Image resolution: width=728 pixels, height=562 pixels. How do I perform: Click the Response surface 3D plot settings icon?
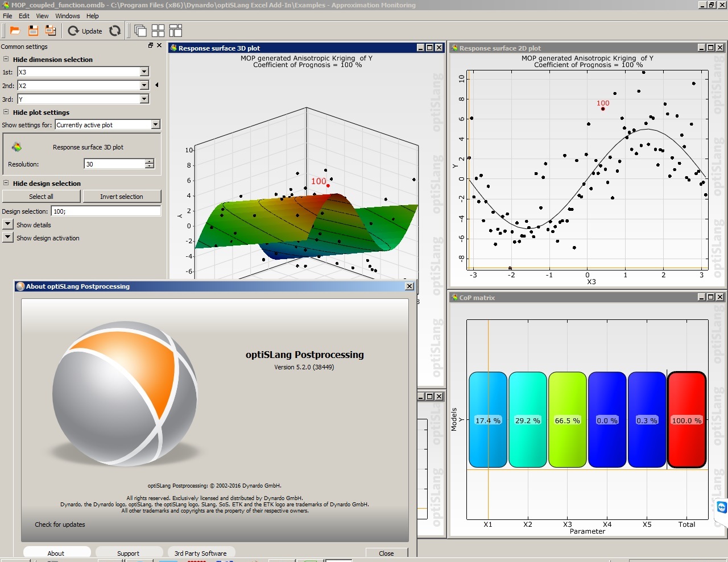(x=17, y=147)
